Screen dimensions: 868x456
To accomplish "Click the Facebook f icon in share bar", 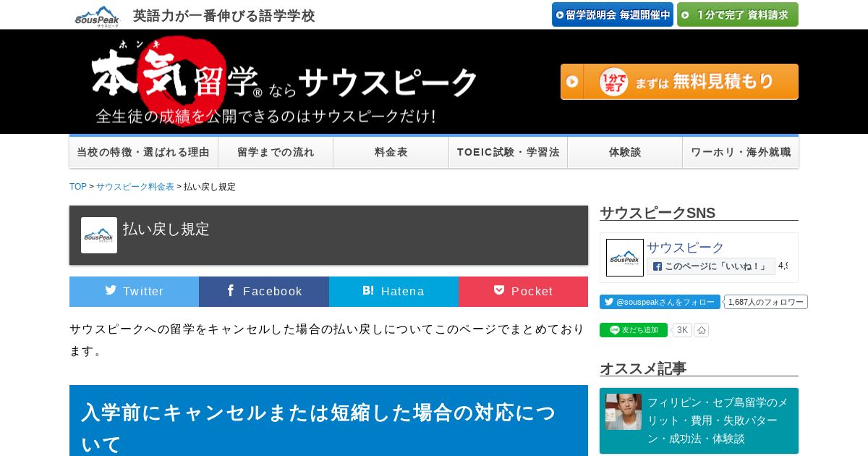I will [x=231, y=290].
